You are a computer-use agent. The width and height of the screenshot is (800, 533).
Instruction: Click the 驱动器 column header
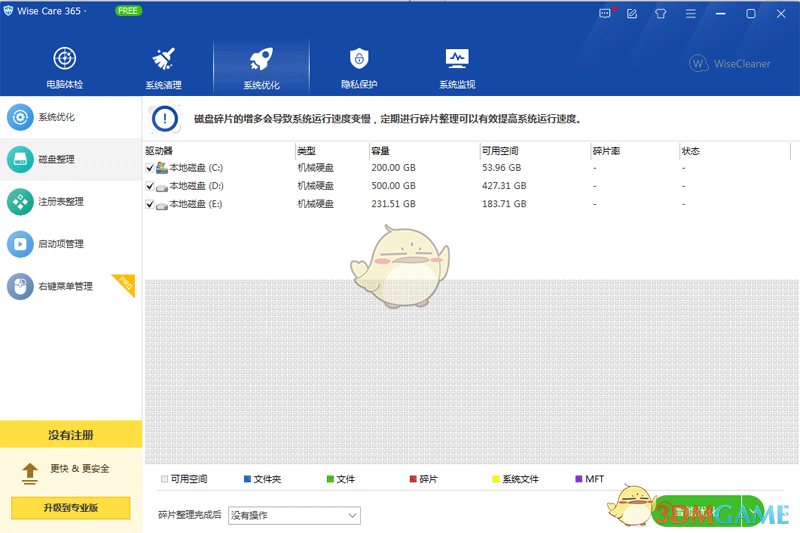coord(159,151)
